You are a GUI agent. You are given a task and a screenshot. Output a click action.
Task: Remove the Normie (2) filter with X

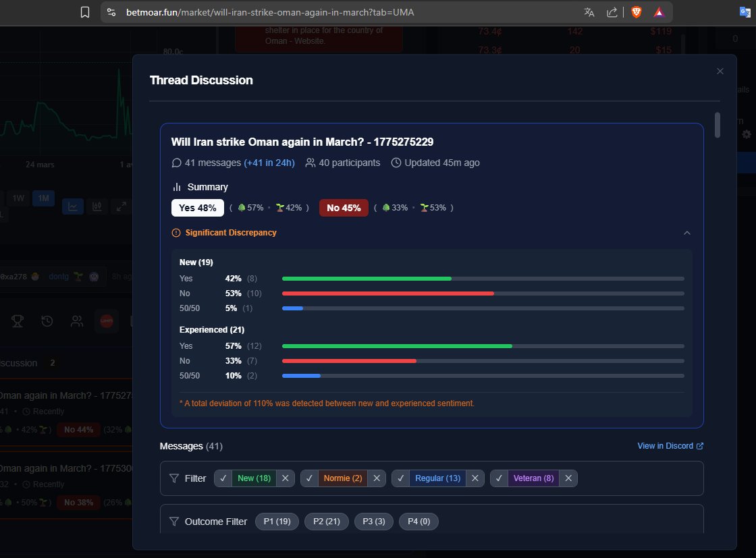click(377, 478)
